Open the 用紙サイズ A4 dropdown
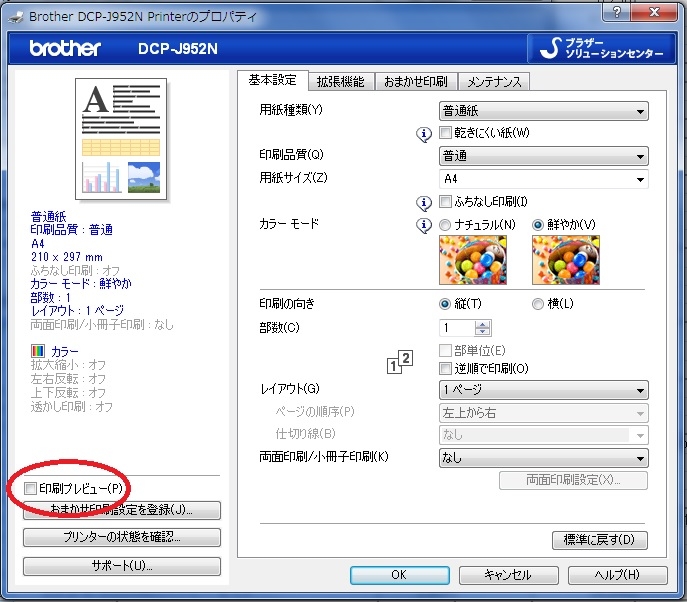The image size is (687, 602). point(544,179)
